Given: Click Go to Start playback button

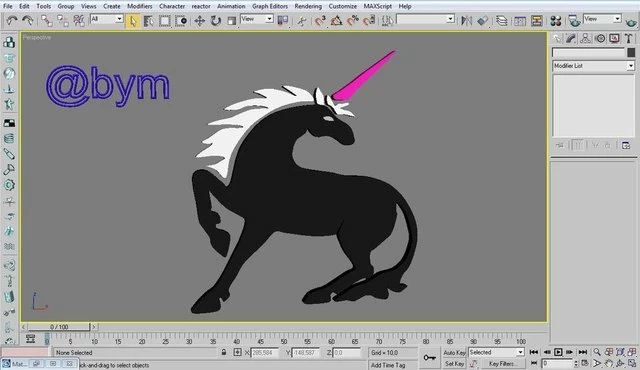Looking at the screenshot, I should pyautogui.click(x=533, y=352).
